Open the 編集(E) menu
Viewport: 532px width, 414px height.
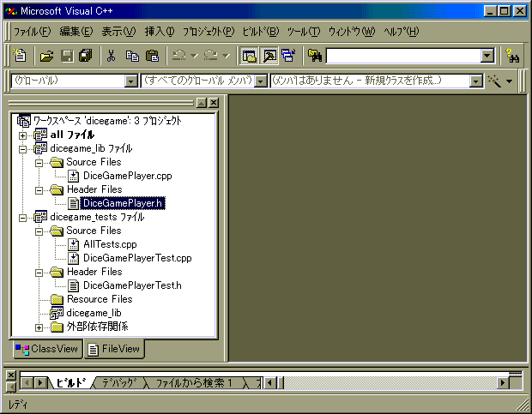point(76,32)
